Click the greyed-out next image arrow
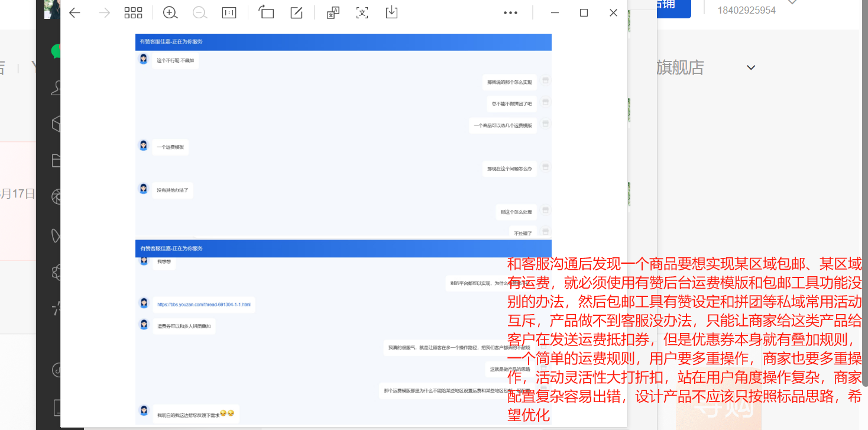The height and width of the screenshot is (430, 868). click(x=105, y=13)
